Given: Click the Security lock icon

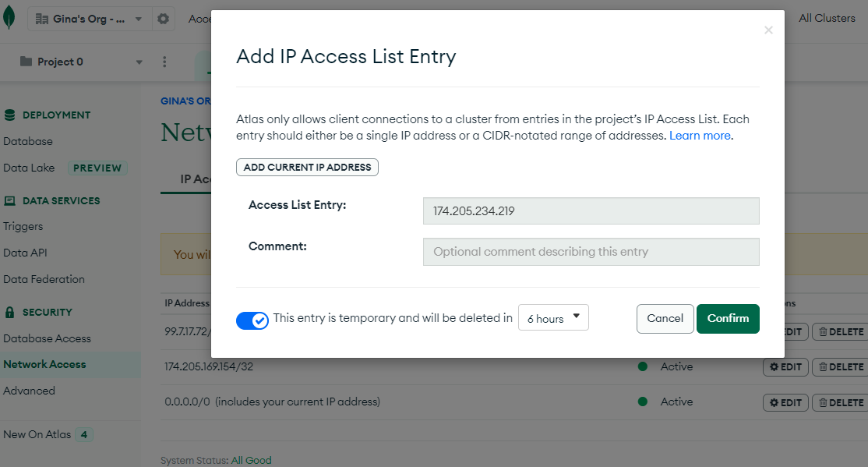Looking at the screenshot, I should 9,312.
